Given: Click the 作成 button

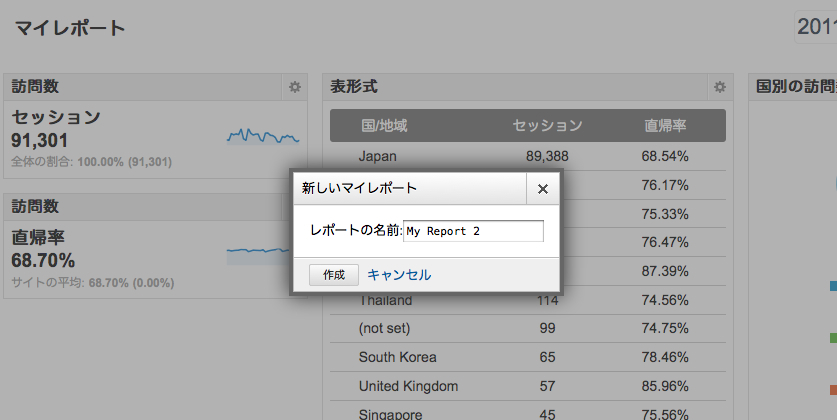Looking at the screenshot, I should (x=334, y=275).
